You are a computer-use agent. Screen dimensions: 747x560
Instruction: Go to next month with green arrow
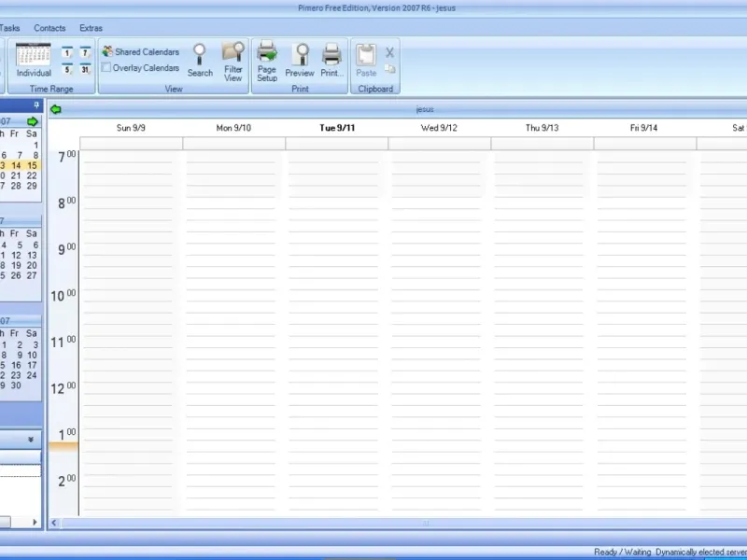pos(33,121)
